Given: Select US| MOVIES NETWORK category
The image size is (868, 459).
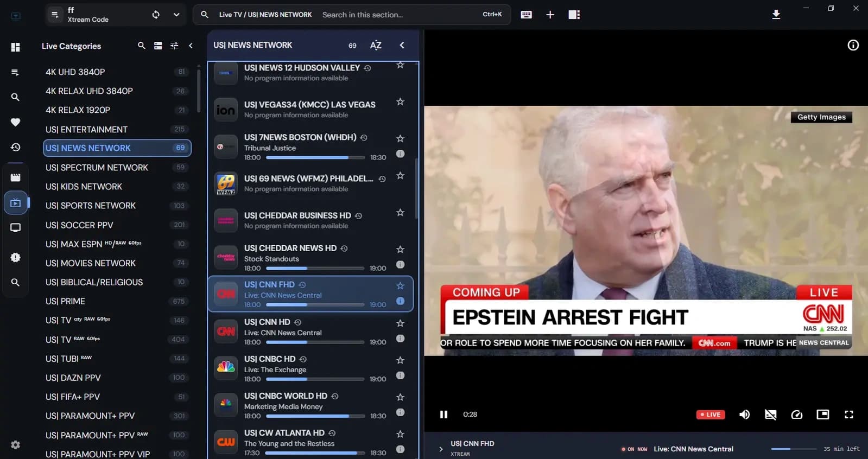Looking at the screenshot, I should click(x=117, y=263).
